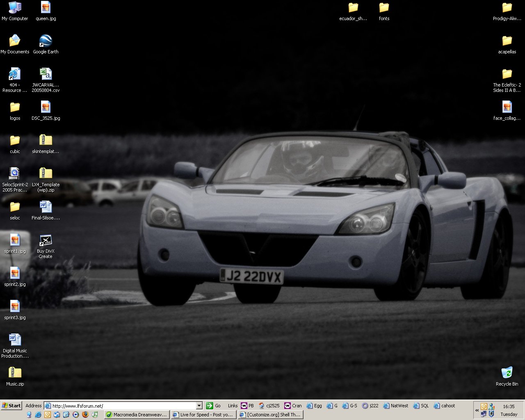The width and height of the screenshot is (525, 420).
Task: Open the My Computer desktop icon
Action: (x=15, y=8)
